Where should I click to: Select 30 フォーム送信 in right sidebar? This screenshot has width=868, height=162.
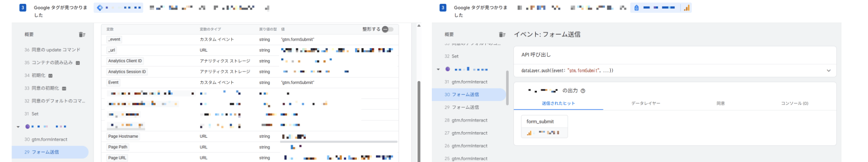click(469, 94)
